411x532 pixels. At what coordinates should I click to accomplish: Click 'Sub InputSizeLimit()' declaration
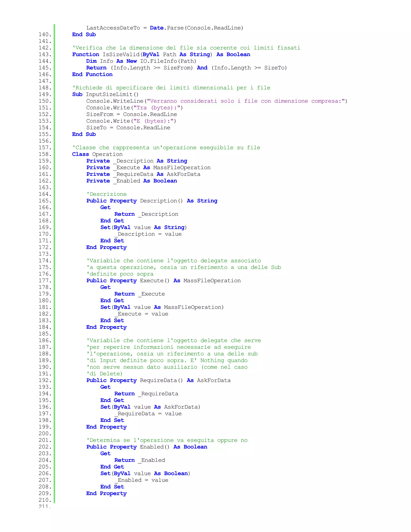click(105, 94)
